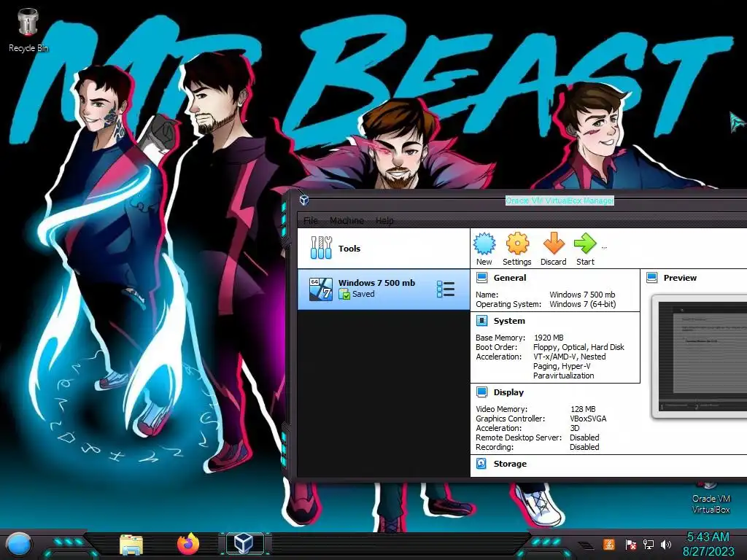
Task: Click the Storage section disk icon
Action: [481, 463]
